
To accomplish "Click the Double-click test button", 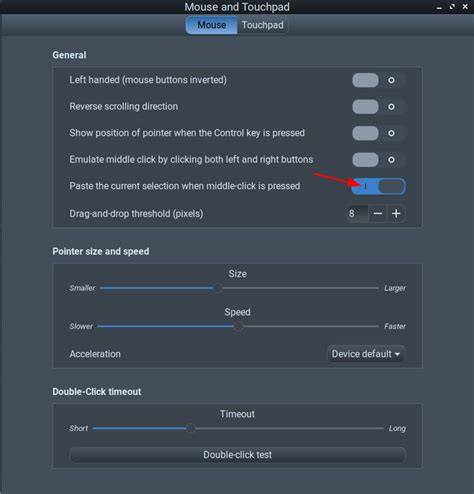I will (237, 455).
